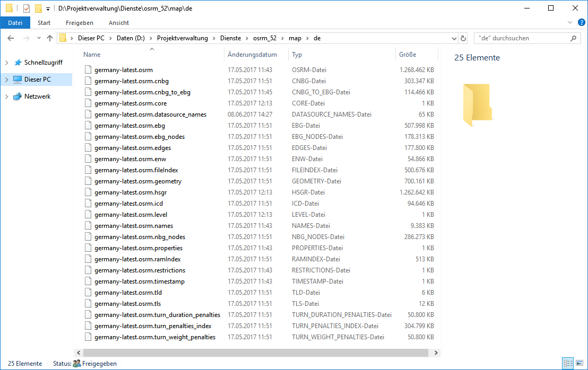The width and height of the screenshot is (588, 370).
Task: Select the germany-latest.osrm file icon
Action: click(x=88, y=69)
